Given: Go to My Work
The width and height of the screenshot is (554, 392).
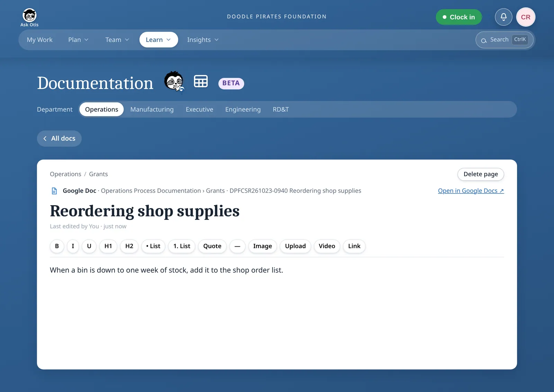Looking at the screenshot, I should coord(40,40).
